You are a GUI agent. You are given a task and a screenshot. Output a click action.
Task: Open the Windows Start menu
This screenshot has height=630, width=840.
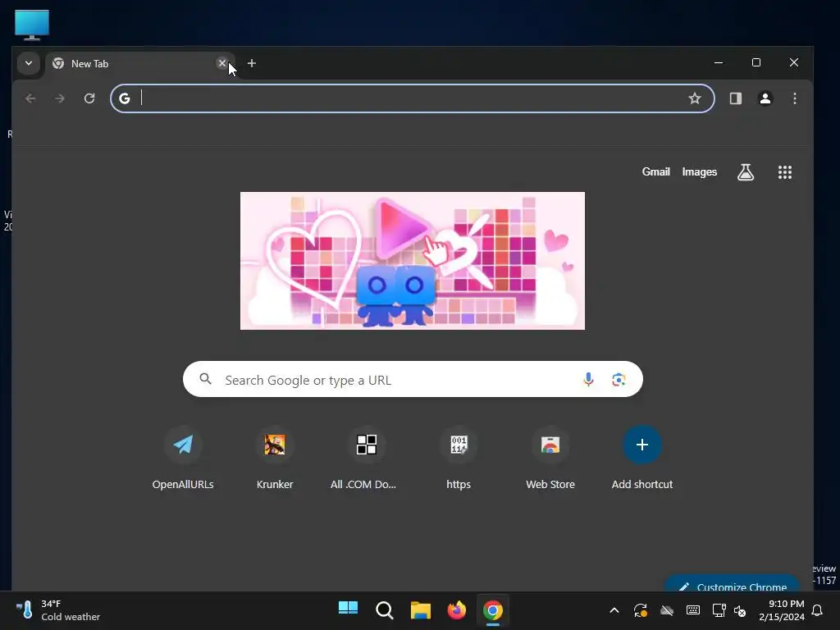coord(348,609)
